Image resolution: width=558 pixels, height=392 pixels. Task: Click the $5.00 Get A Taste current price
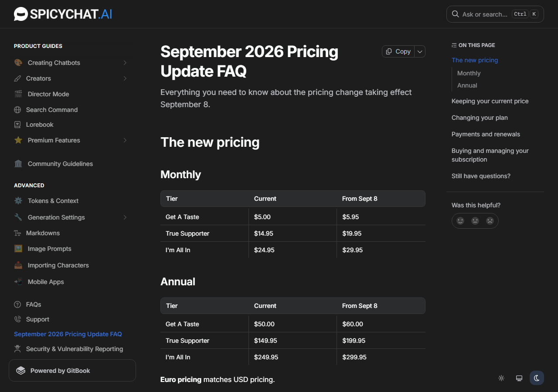262,217
